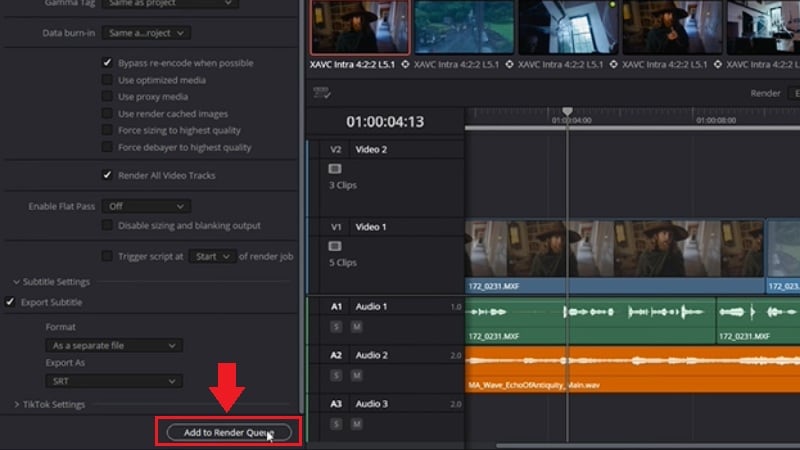
Task: Click codec icon after third XAVC label
Action: pos(613,64)
